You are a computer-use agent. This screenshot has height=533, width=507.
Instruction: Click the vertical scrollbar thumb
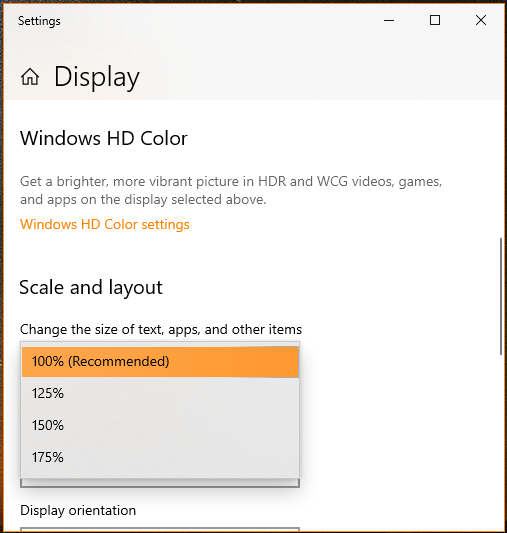click(501, 296)
